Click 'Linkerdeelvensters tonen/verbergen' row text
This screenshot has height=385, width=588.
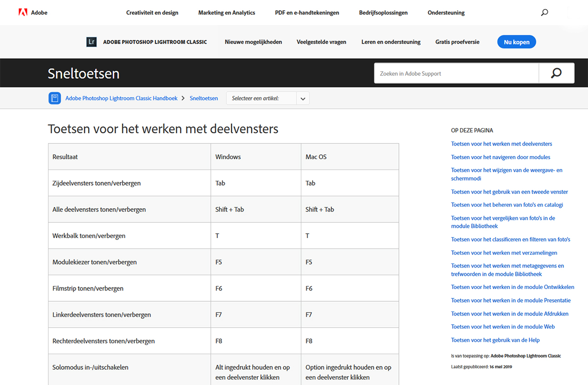coord(101,315)
